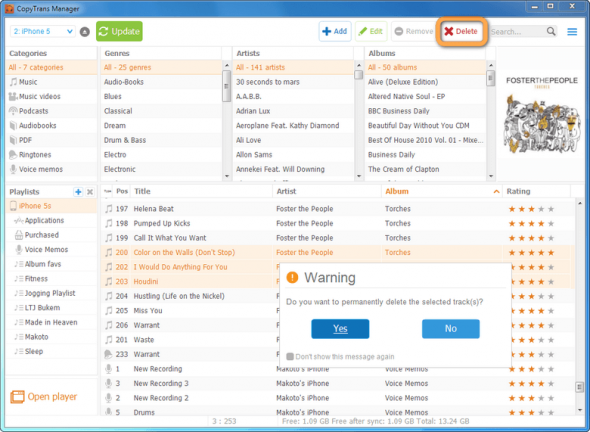Image resolution: width=590 pixels, height=432 pixels.
Task: Click the Add tracks plus button
Action: (x=335, y=31)
